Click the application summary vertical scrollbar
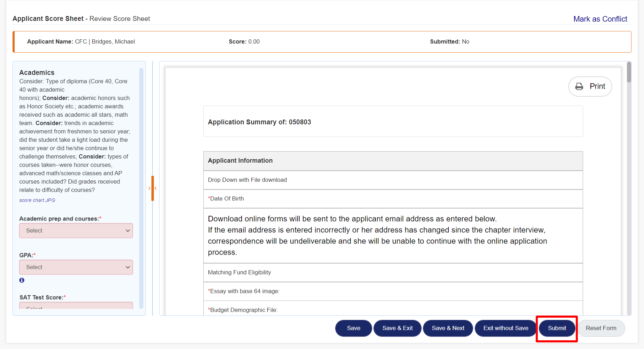The height and width of the screenshot is (349, 644). click(x=629, y=72)
